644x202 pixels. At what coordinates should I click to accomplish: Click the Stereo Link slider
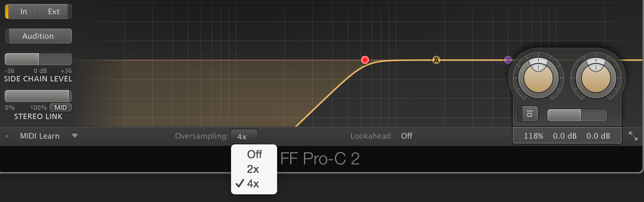[38, 96]
